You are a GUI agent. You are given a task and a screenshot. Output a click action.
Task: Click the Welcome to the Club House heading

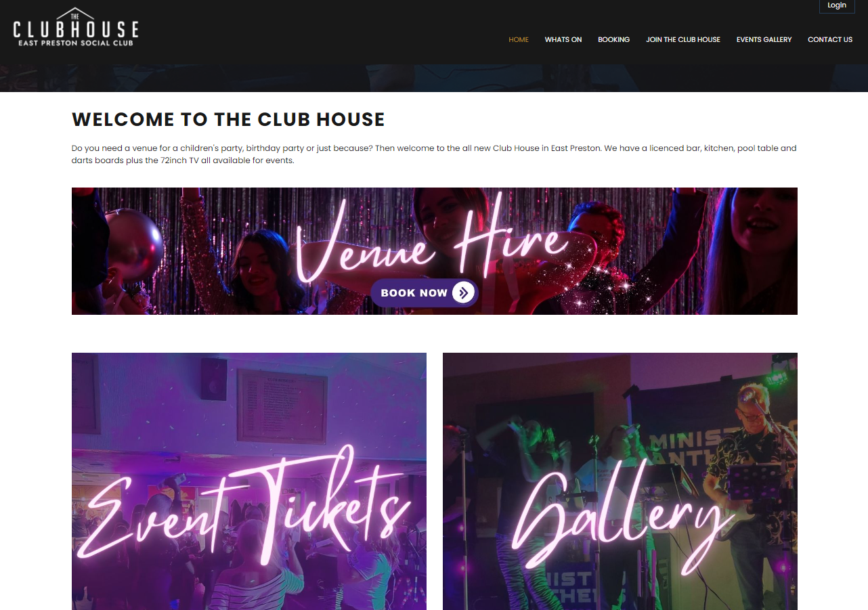pos(228,120)
